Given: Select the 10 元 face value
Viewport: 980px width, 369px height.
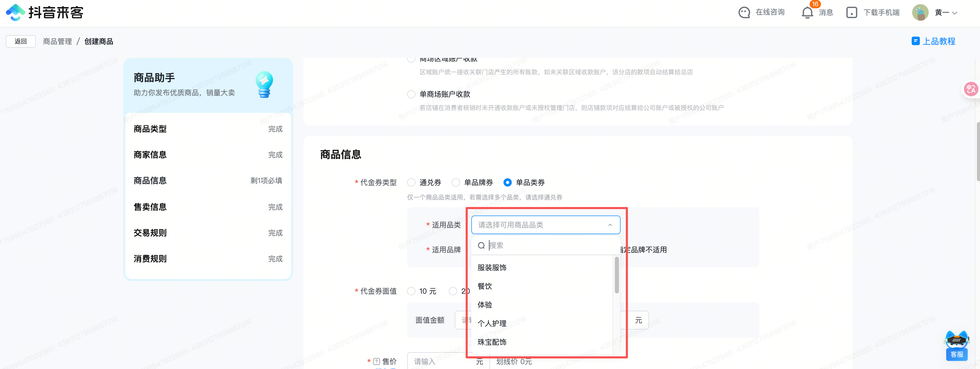Looking at the screenshot, I should (x=411, y=291).
